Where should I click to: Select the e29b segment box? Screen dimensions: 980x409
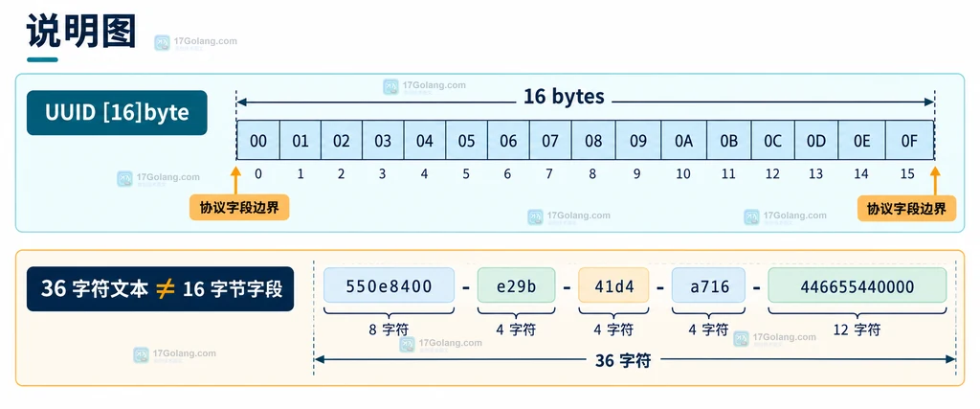pyautogui.click(x=516, y=285)
